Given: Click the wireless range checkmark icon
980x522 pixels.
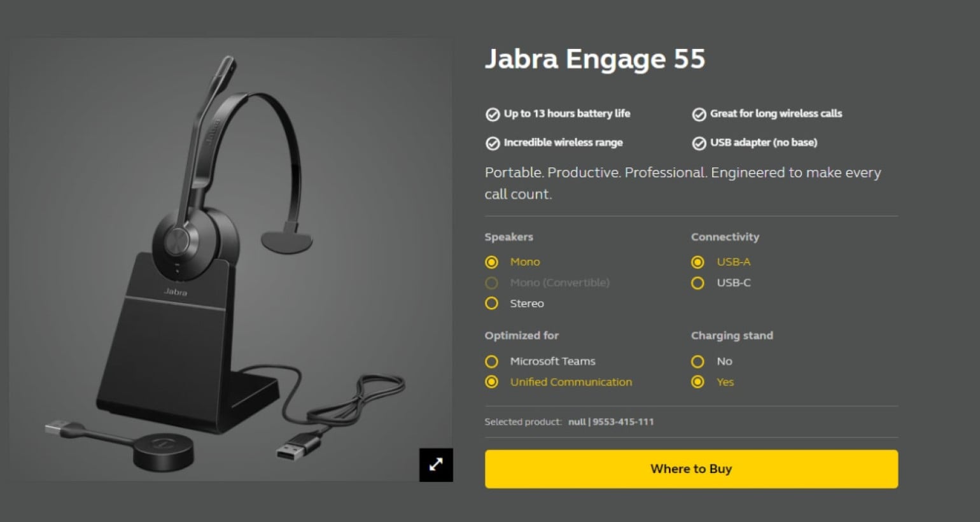Looking at the screenshot, I should click(x=493, y=143).
